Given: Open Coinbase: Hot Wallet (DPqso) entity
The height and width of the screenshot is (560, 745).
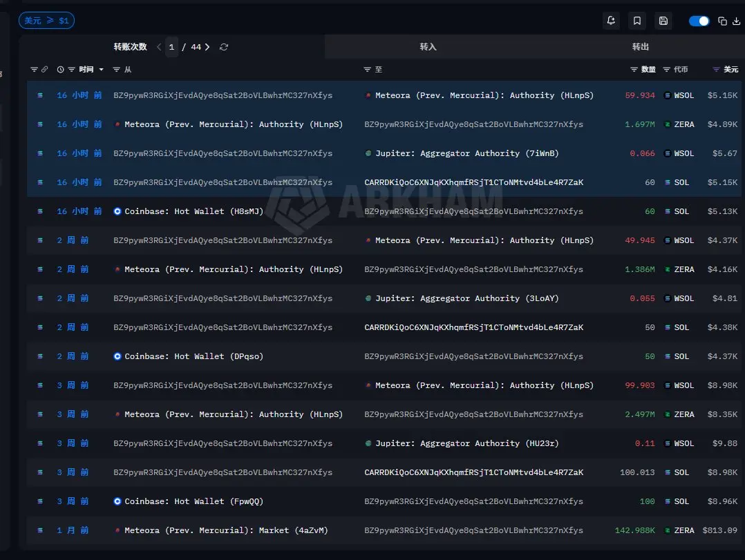Looking at the screenshot, I should click(x=194, y=356).
